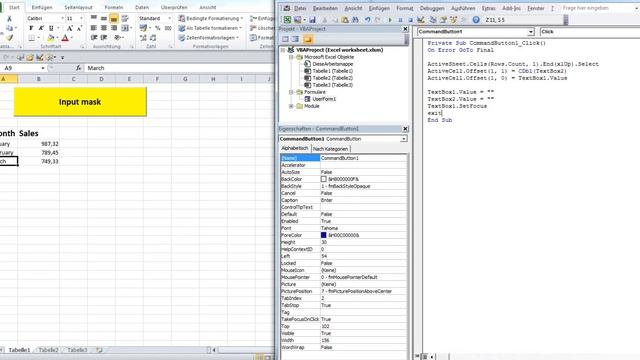640x360 pixels.
Task: Click the Percent style icon
Action: [158, 28]
